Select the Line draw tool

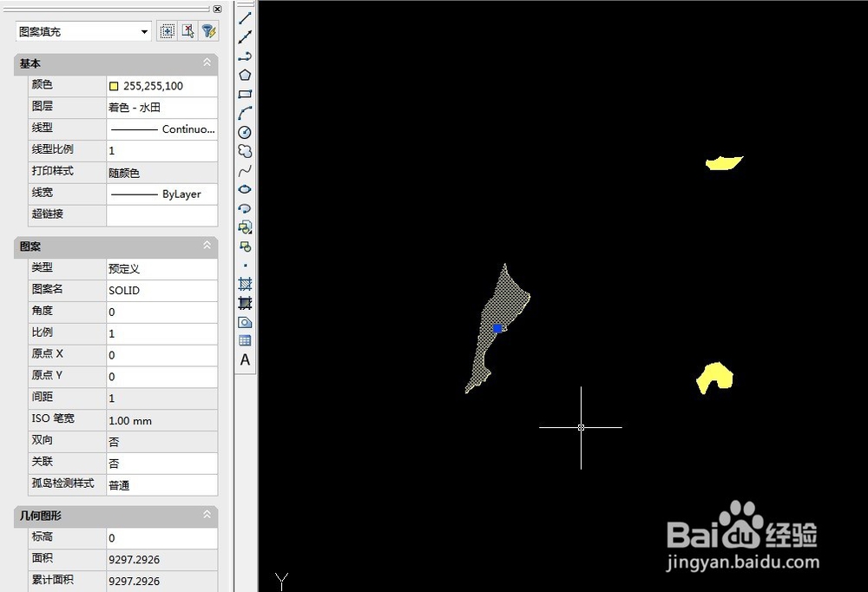(245, 18)
